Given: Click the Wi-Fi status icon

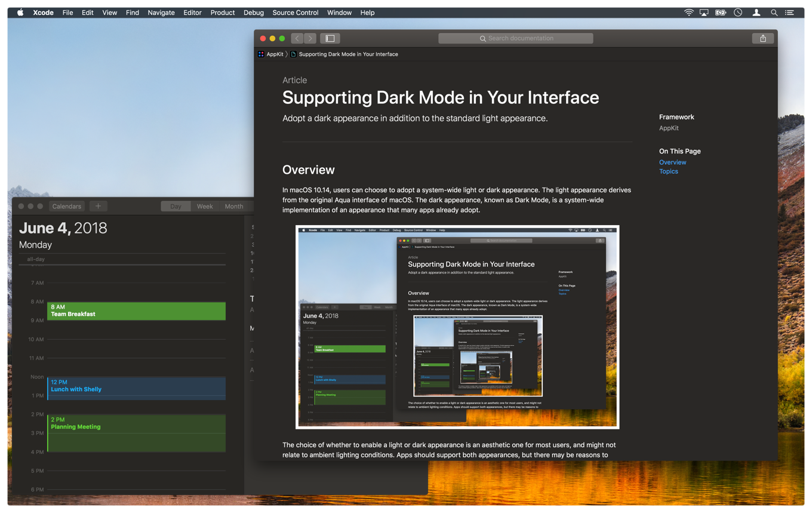Looking at the screenshot, I should click(x=688, y=13).
